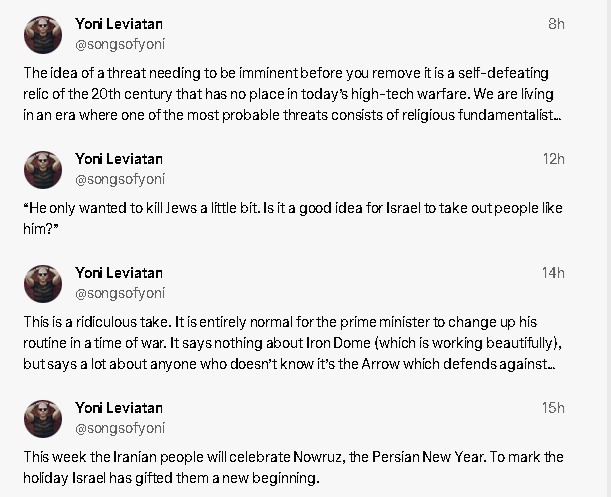
Task: Expand truncated post about imminent threat
Action: (292, 94)
